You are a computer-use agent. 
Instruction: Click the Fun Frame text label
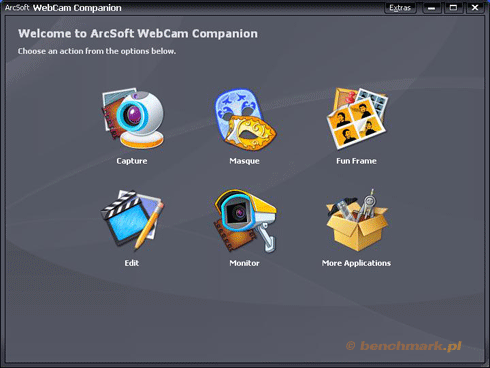click(x=356, y=161)
